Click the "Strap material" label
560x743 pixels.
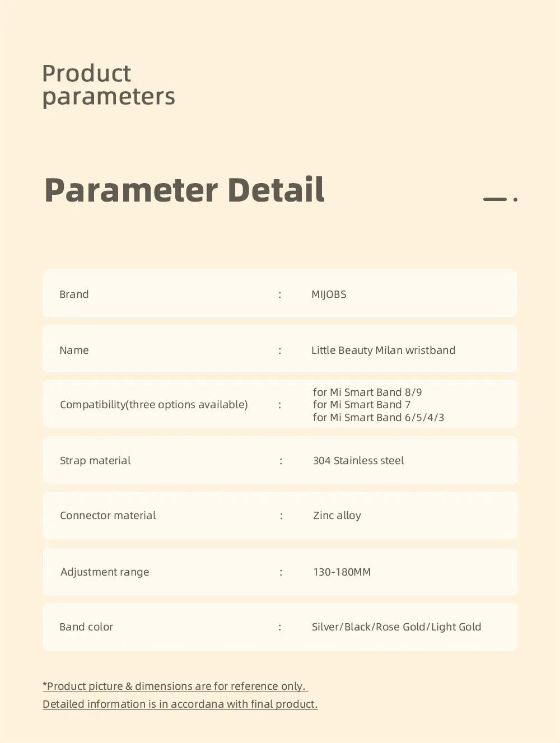95,461
